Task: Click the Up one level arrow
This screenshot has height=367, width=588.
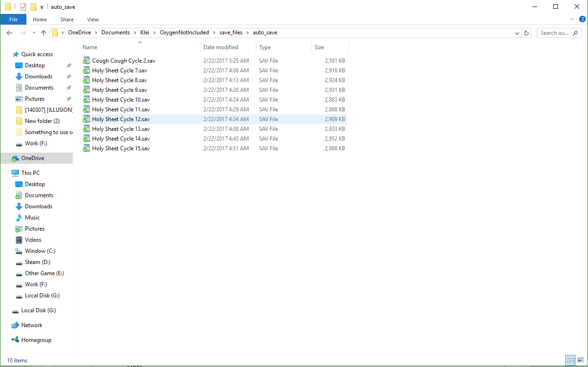Action: click(x=44, y=33)
